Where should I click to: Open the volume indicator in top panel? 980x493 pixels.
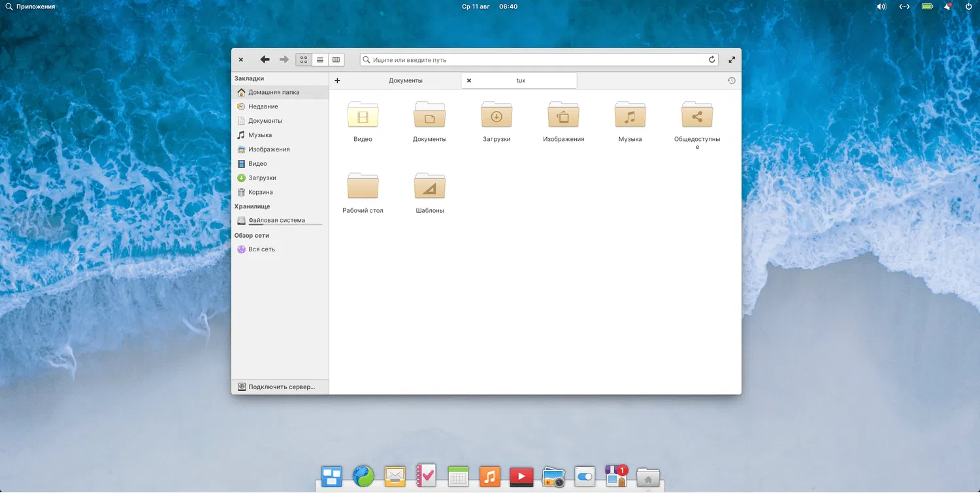tap(881, 7)
